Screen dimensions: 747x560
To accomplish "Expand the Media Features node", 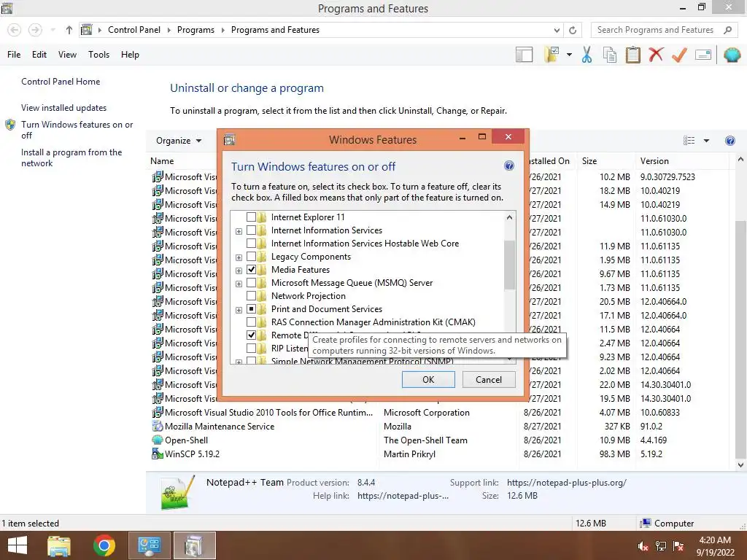I will click(239, 271).
